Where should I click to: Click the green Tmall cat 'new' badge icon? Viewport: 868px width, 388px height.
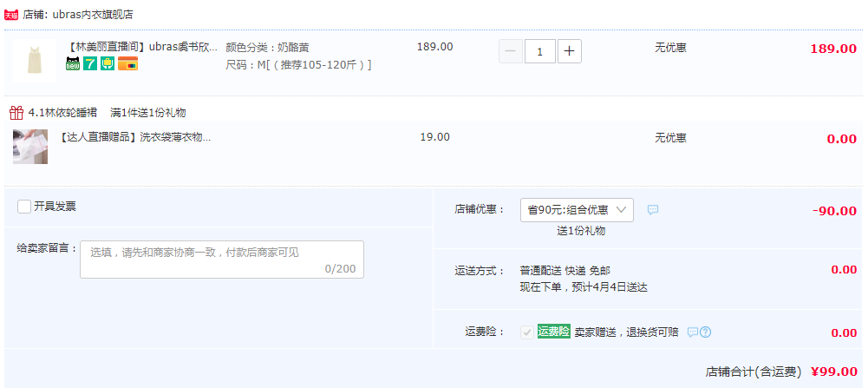73,63
